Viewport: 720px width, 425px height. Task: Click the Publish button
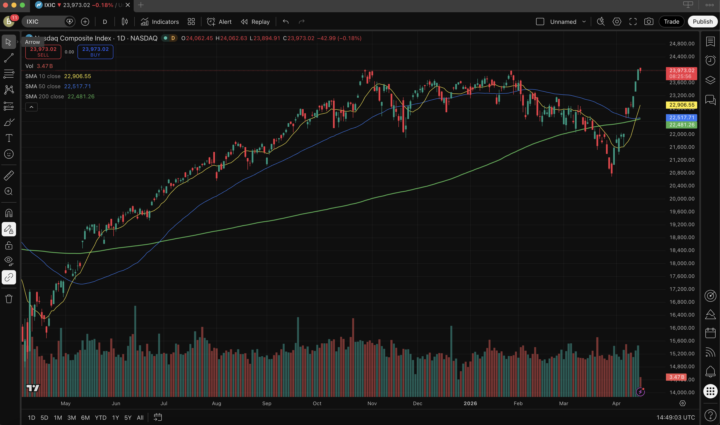click(703, 22)
